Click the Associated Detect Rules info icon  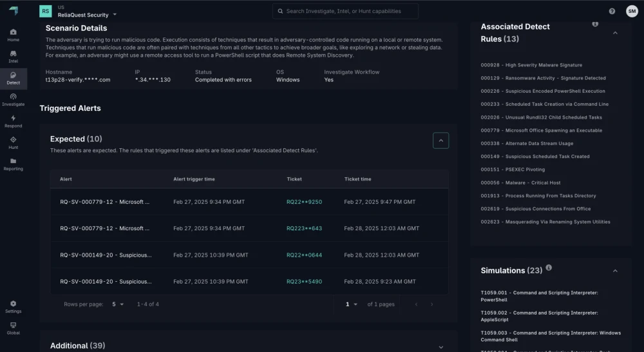click(595, 24)
